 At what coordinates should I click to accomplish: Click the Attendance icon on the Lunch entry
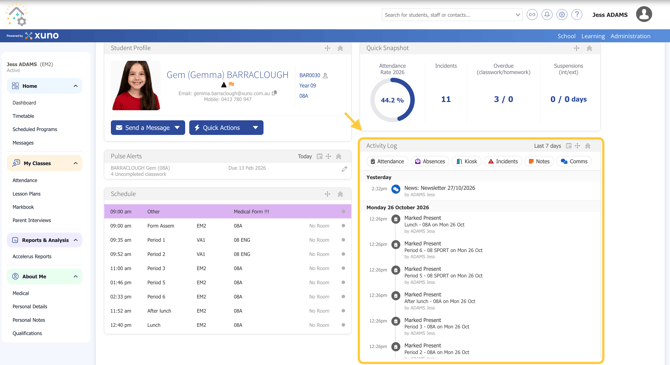tap(396, 219)
